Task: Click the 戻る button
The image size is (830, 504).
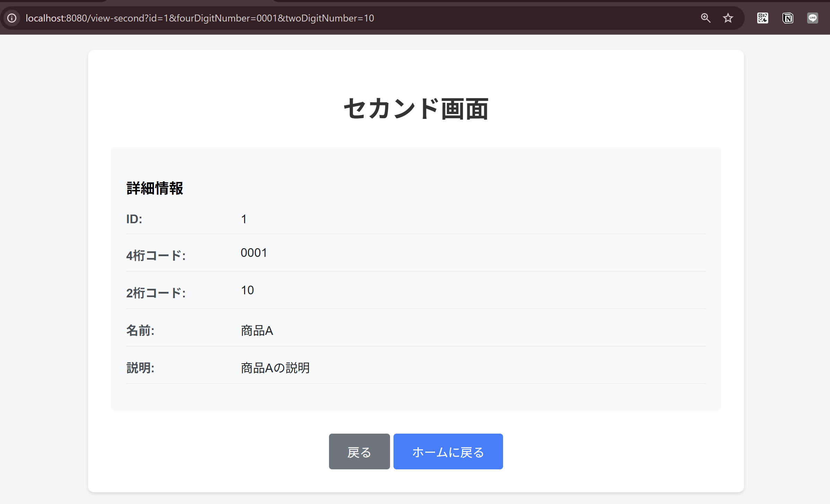Action: 359,451
